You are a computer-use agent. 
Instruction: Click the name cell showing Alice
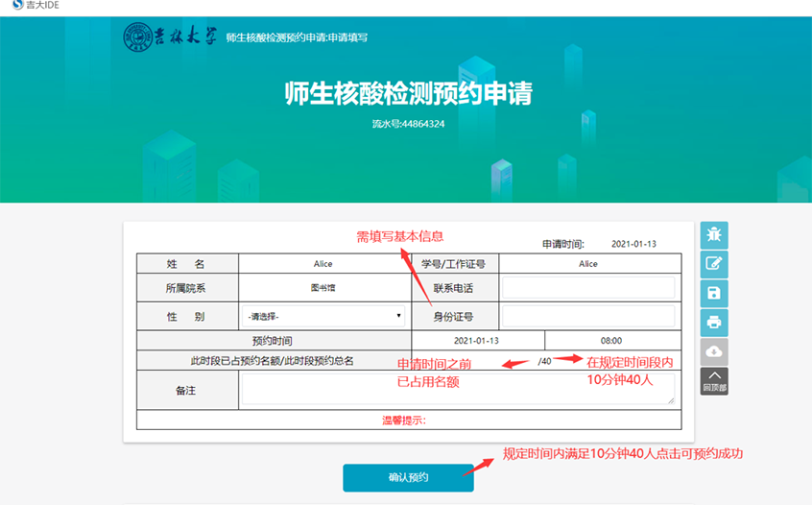(x=323, y=264)
